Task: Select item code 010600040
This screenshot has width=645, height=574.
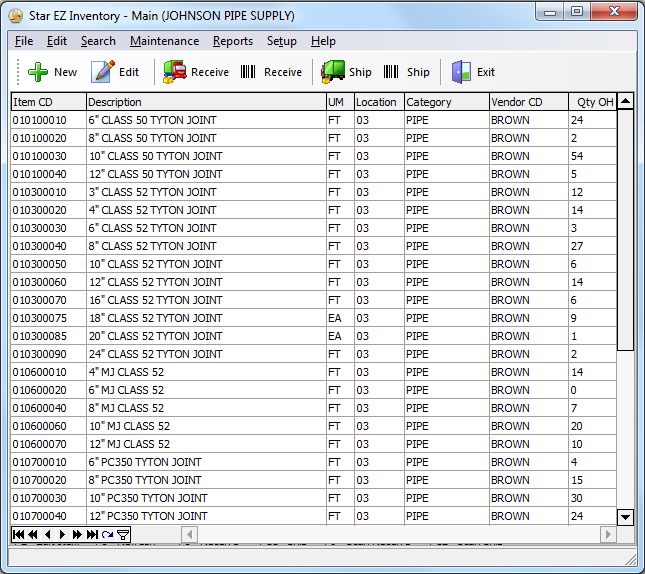Action: point(39,408)
